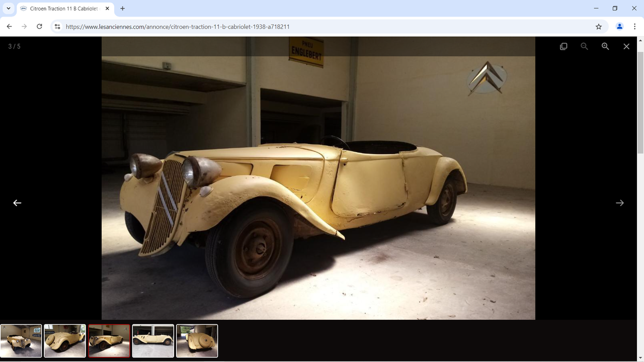
Task: Toggle the gallery thumbnails view icon
Action: (563, 46)
